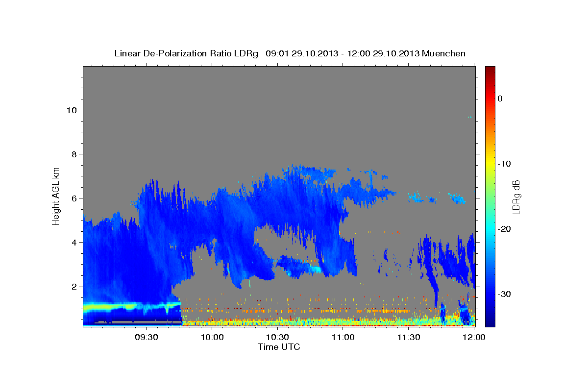Viewport: 588px width, 392px height.
Task: Click the 12:00 time tick label
Action: [473, 337]
